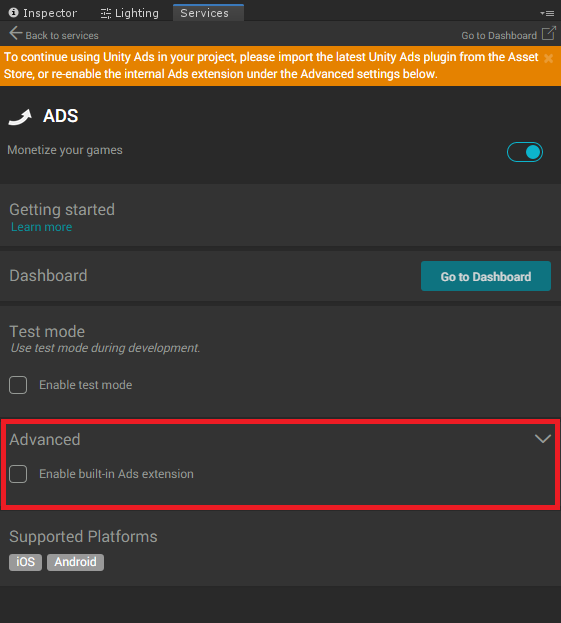Click the iOS platform badge
Viewport: 561px width, 623px height.
[25, 562]
